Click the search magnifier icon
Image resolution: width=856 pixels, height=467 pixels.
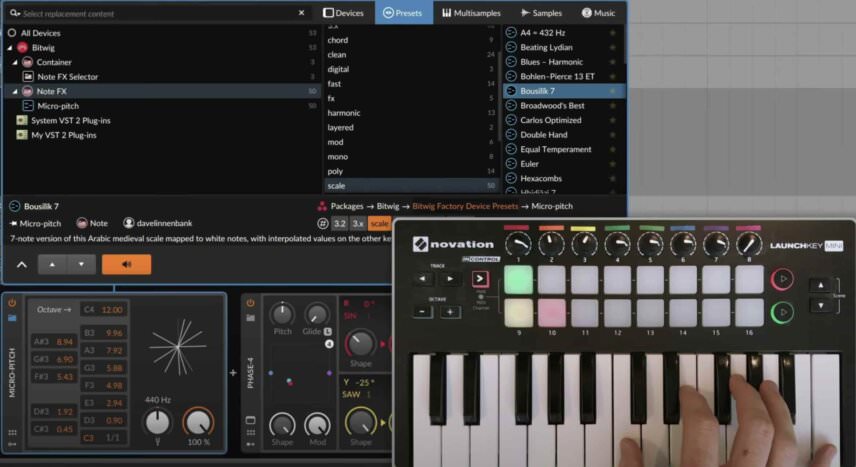pos(15,13)
